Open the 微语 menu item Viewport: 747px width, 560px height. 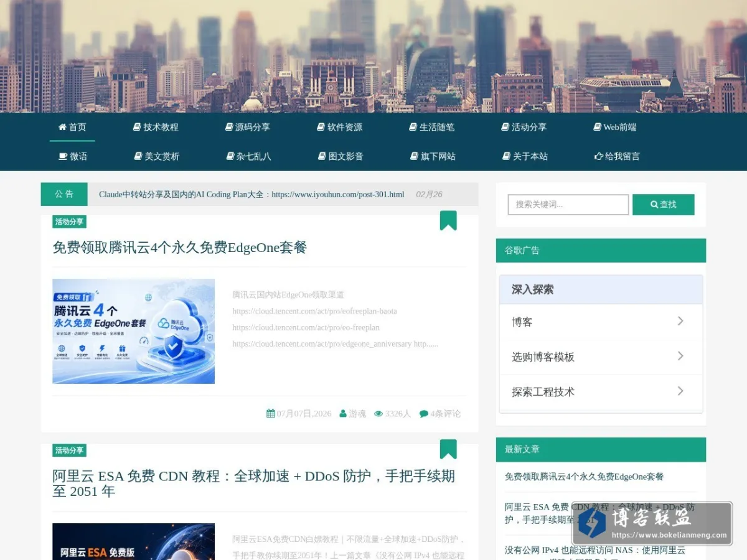[73, 156]
